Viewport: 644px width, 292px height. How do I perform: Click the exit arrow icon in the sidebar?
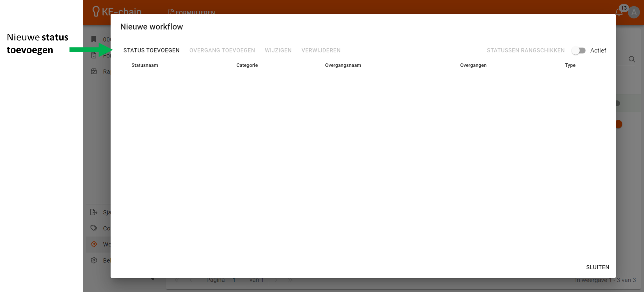click(94, 212)
